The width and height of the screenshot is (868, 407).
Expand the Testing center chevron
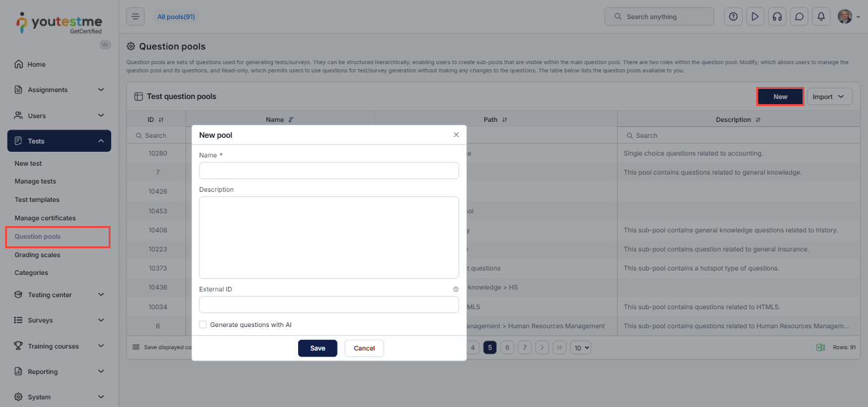tap(101, 295)
